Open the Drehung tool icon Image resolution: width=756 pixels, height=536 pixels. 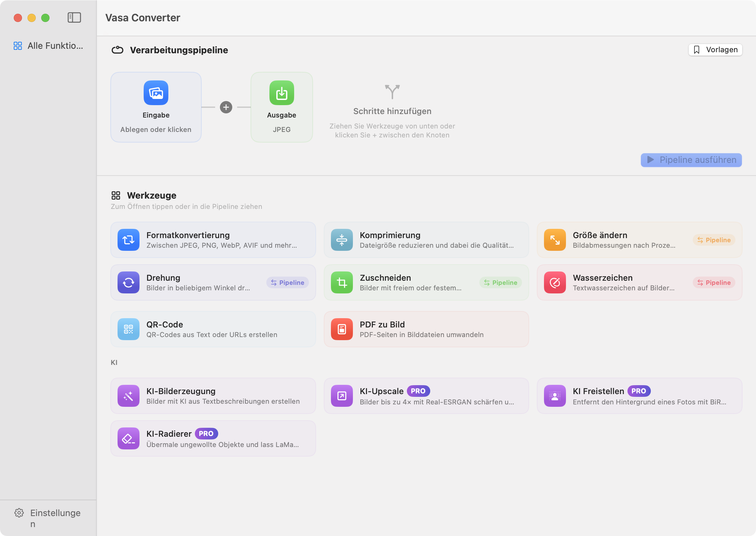tap(129, 282)
